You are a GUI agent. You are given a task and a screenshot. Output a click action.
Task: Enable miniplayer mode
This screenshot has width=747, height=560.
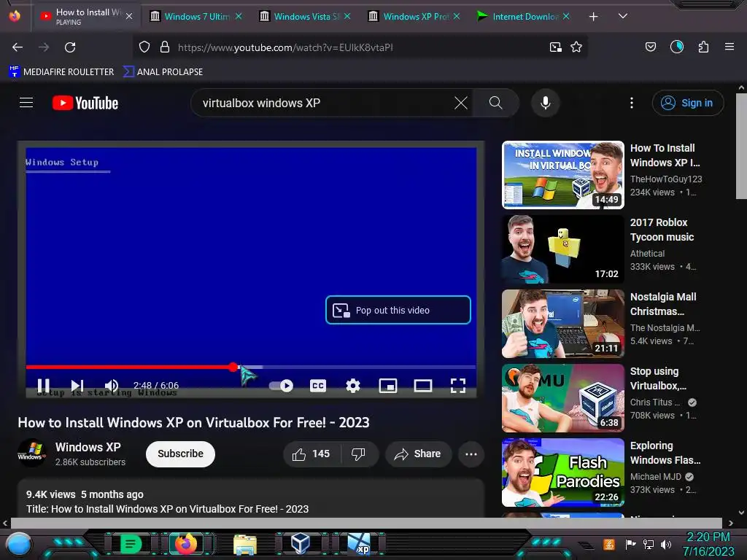(388, 386)
